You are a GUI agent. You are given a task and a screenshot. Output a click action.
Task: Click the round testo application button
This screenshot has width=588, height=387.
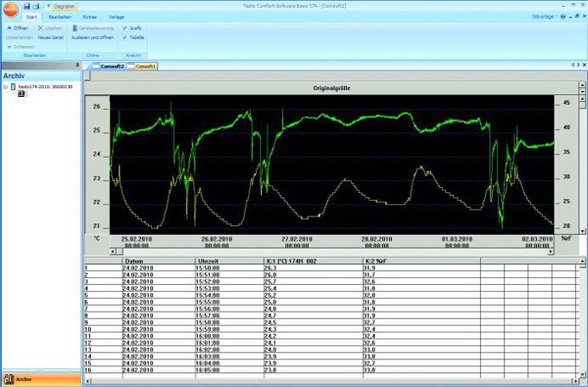[x=10, y=10]
